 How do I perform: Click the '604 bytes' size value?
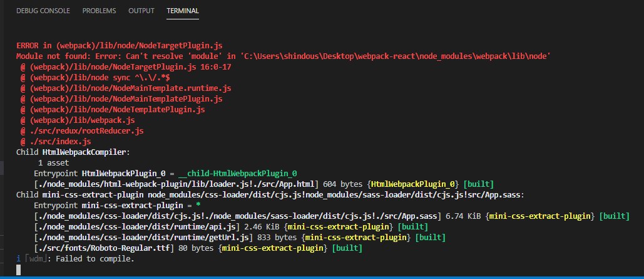pyautogui.click(x=344, y=184)
